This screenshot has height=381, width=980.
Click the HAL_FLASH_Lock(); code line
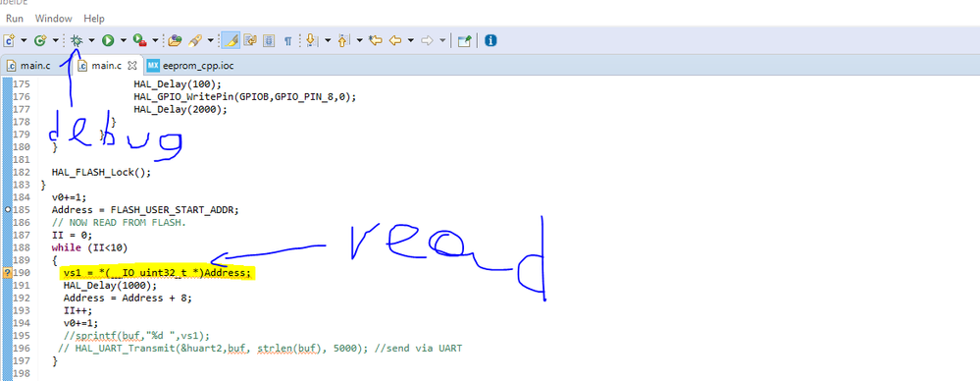tap(102, 172)
